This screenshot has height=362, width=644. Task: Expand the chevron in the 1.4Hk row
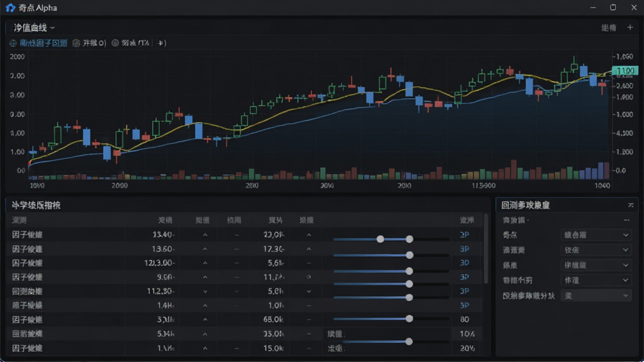coord(205,306)
